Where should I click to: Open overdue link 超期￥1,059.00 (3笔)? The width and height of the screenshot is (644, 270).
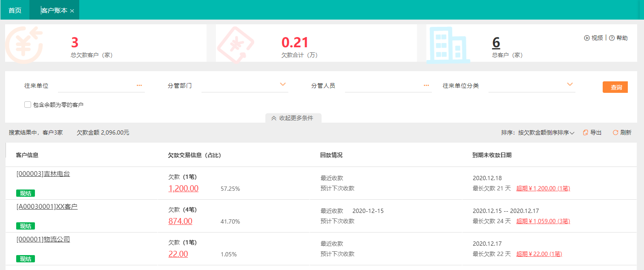(x=543, y=221)
